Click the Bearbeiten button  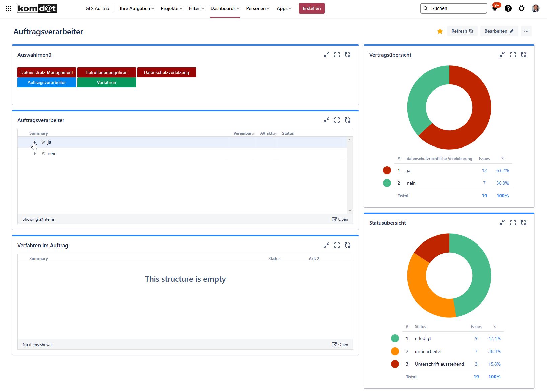tap(499, 31)
